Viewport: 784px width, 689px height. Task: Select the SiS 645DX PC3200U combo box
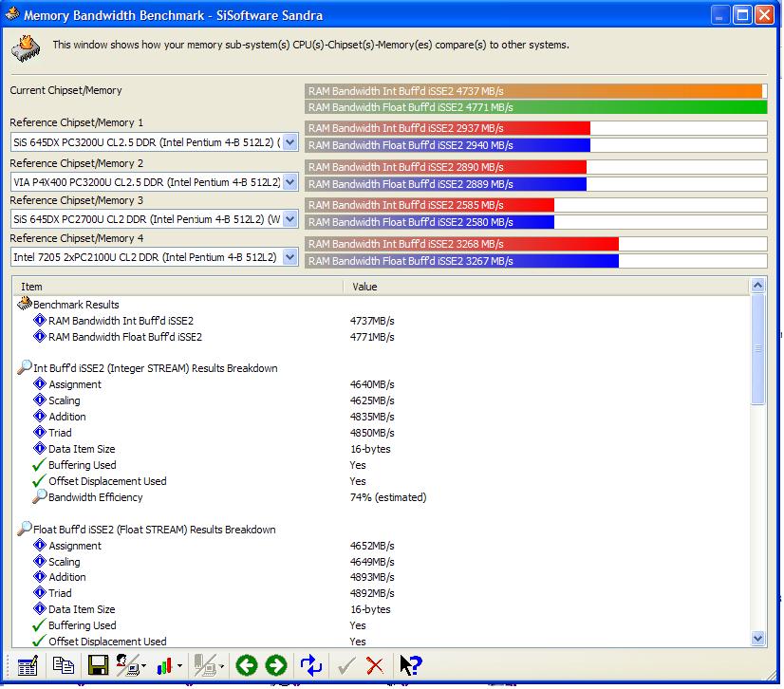tap(154, 142)
